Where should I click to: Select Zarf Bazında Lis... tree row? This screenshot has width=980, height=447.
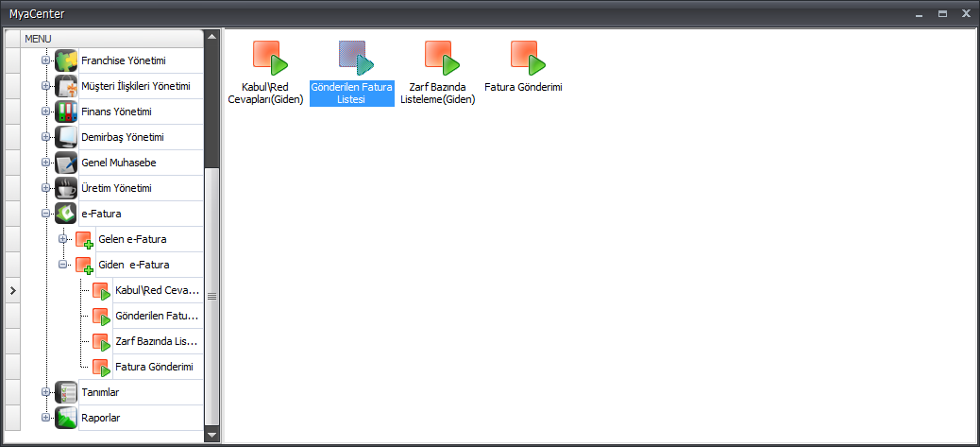(x=156, y=341)
